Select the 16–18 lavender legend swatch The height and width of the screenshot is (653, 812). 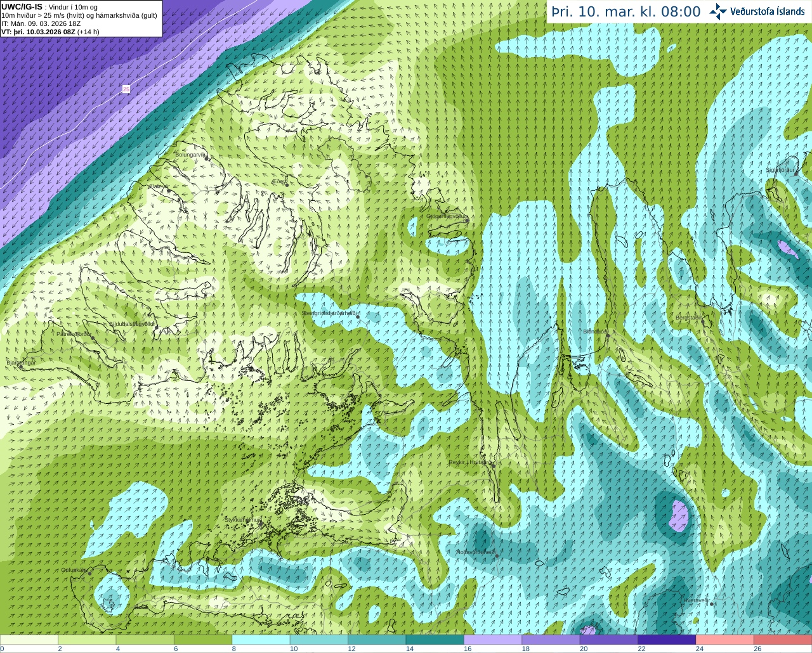coord(492,640)
